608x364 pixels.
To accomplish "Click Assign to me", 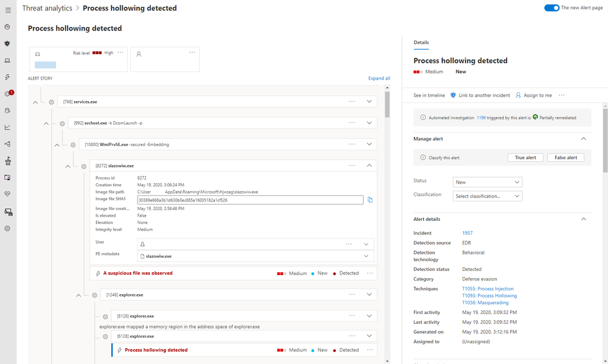I will point(534,96).
